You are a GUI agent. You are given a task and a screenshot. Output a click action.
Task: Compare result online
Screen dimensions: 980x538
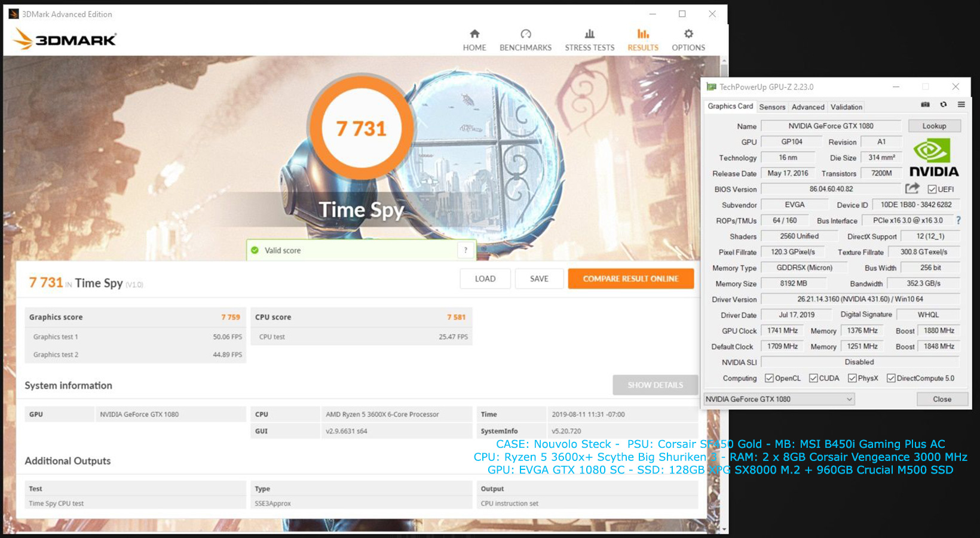tap(630, 279)
